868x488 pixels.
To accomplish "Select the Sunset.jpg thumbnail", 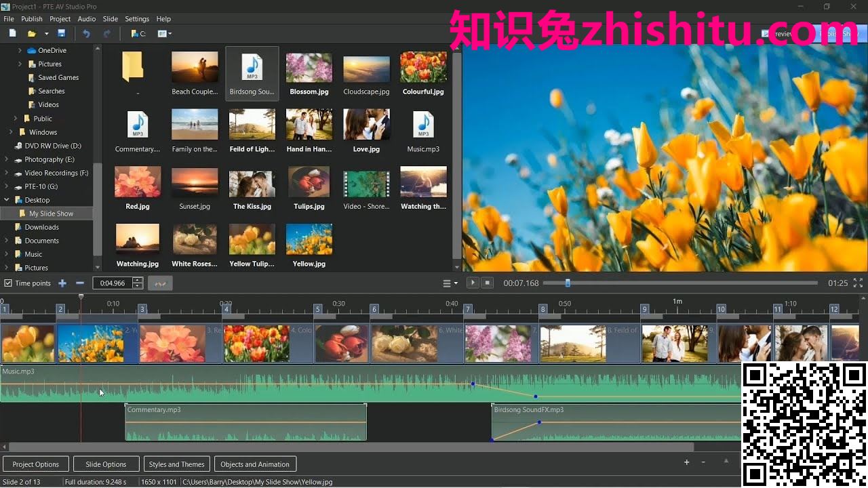I will point(195,182).
